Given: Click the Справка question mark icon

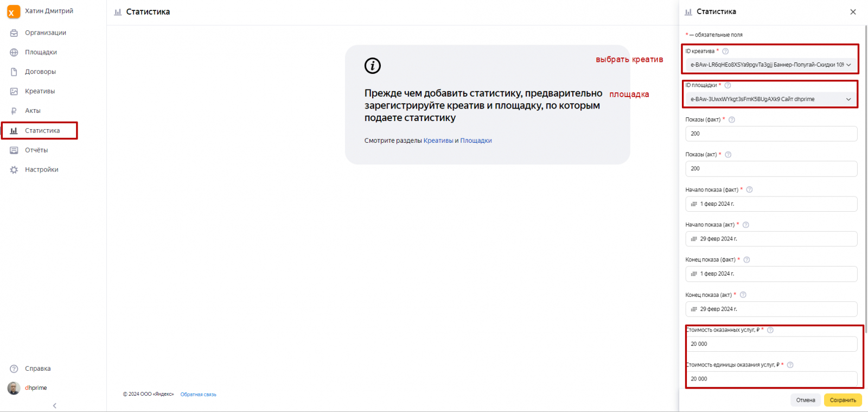Looking at the screenshot, I should tap(14, 369).
